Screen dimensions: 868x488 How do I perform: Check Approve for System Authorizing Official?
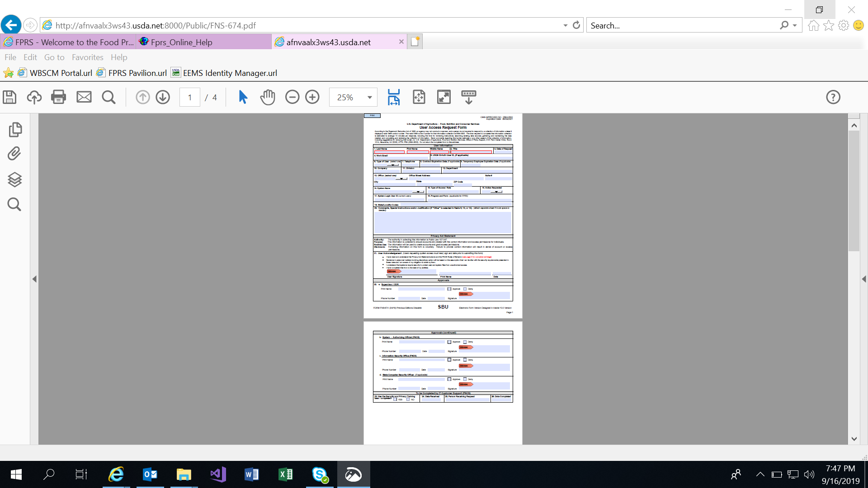click(x=449, y=342)
